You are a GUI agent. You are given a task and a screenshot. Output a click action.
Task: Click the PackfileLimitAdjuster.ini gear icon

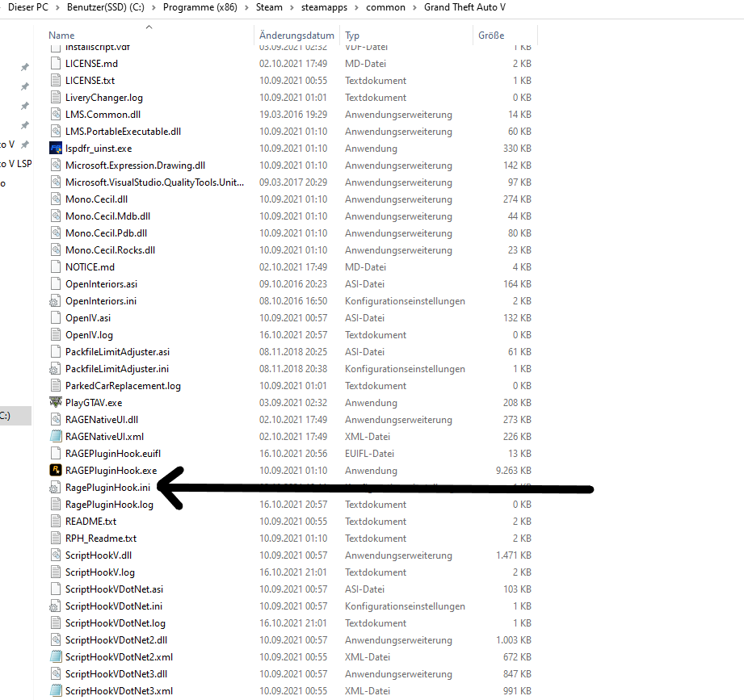[x=56, y=369]
